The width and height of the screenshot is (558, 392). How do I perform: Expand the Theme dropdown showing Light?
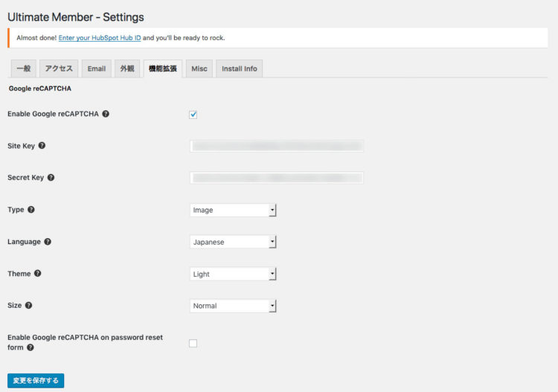click(x=233, y=274)
